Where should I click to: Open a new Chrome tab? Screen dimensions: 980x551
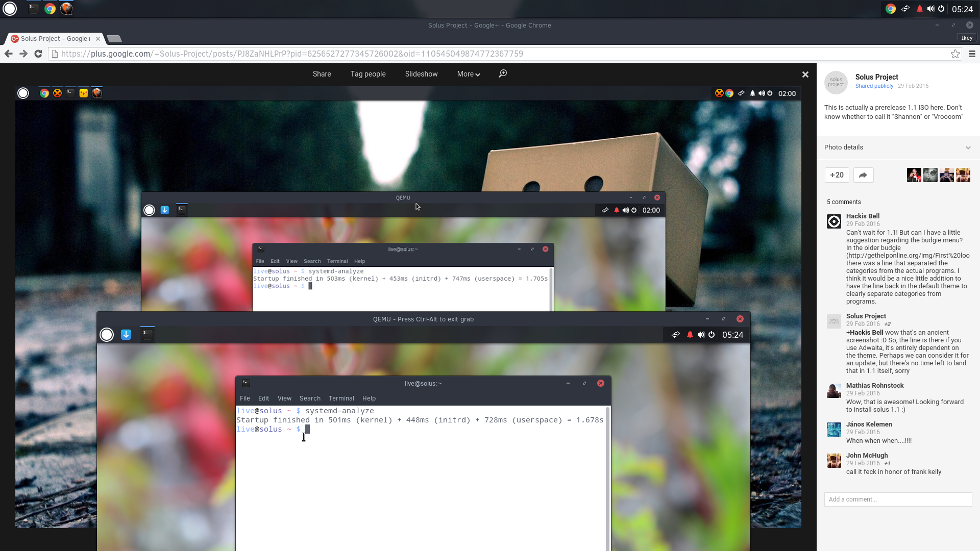coord(114,39)
